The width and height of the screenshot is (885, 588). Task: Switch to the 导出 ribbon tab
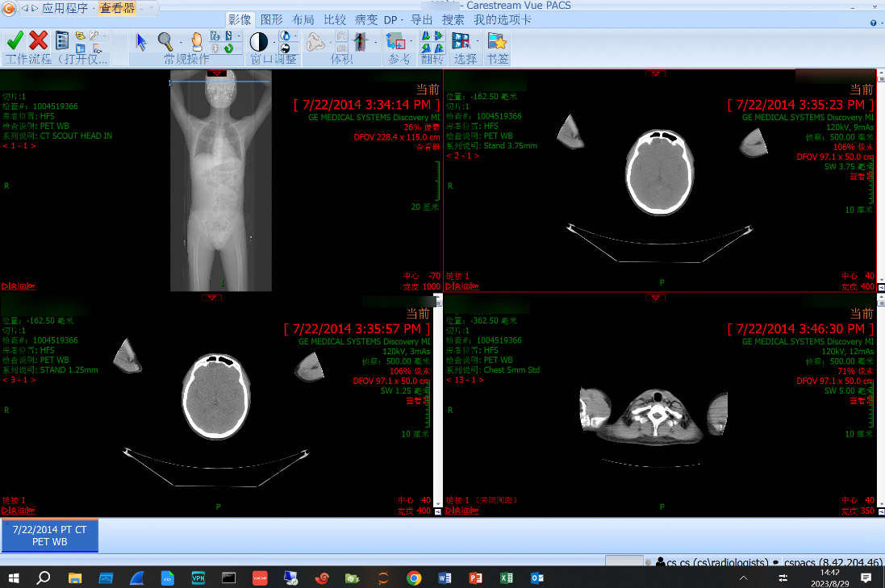pos(422,19)
